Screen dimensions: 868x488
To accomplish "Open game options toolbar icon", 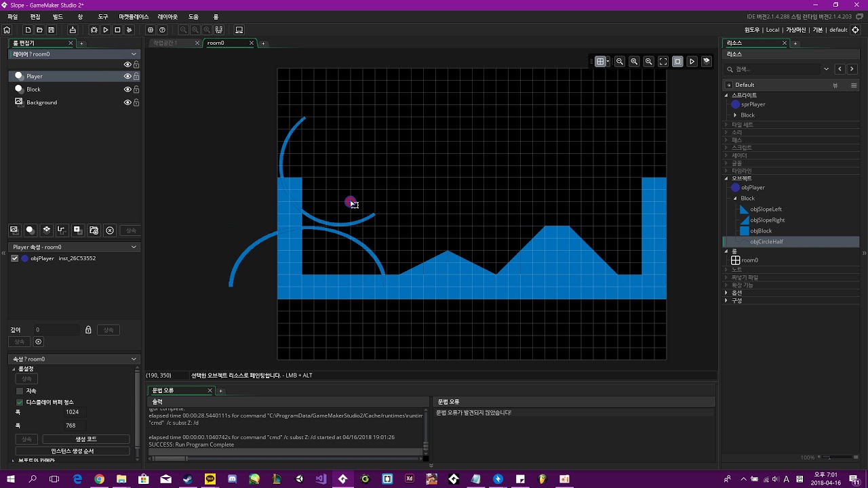I will [x=151, y=30].
